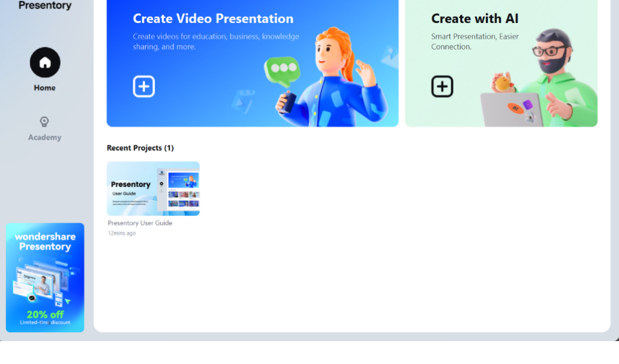
Task: Click the Create with AI heading
Action: [475, 19]
